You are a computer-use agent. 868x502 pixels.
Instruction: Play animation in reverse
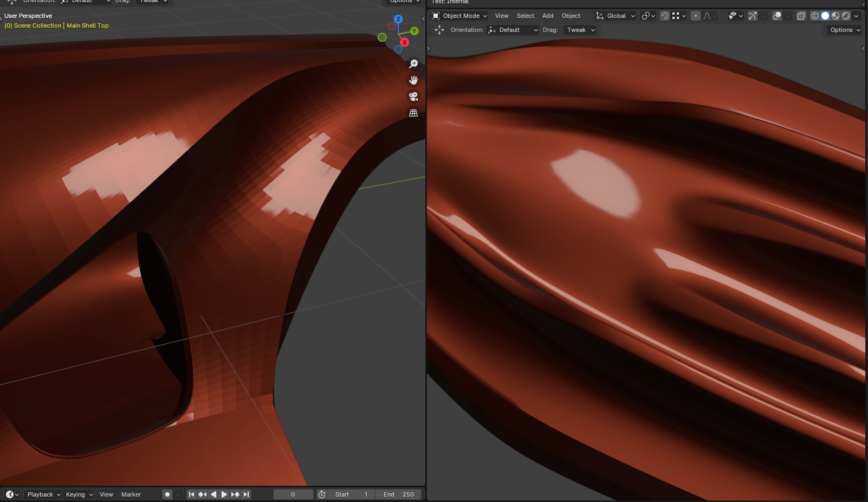point(213,494)
